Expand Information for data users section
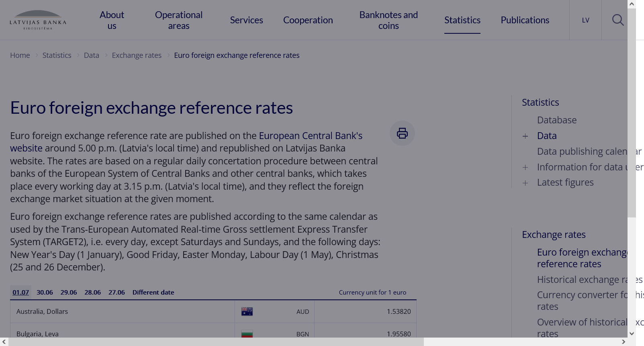The height and width of the screenshot is (346, 644). point(525,168)
